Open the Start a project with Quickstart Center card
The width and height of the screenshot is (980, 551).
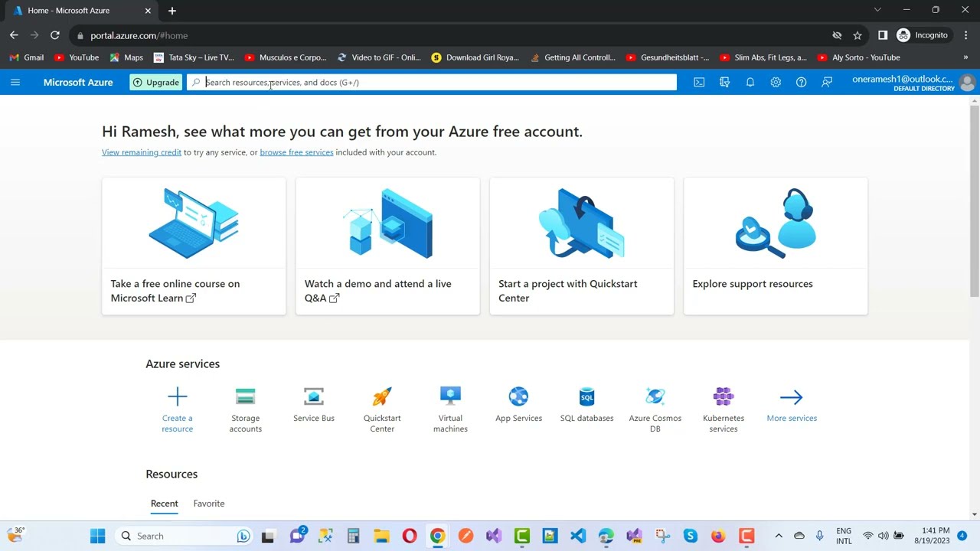pos(582,246)
